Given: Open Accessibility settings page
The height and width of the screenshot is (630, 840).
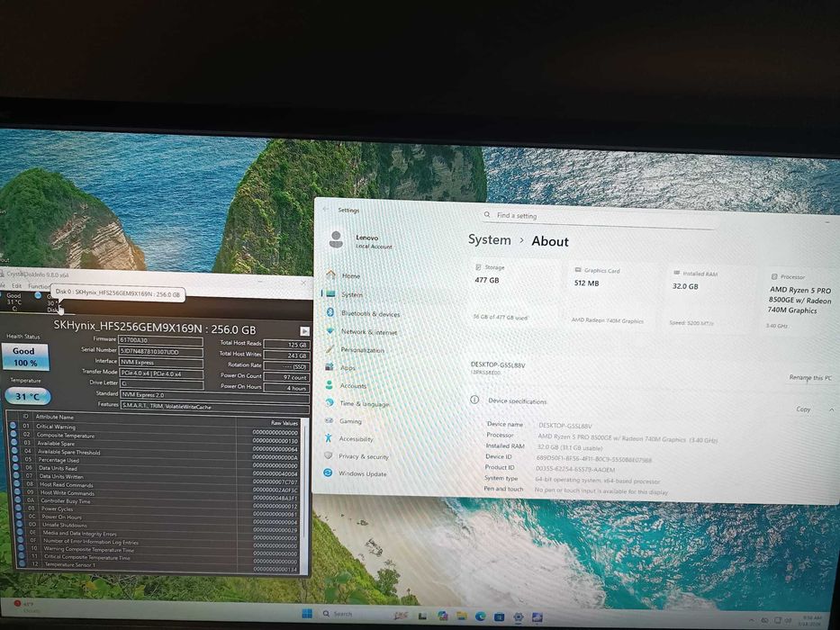Looking at the screenshot, I should [x=348, y=439].
